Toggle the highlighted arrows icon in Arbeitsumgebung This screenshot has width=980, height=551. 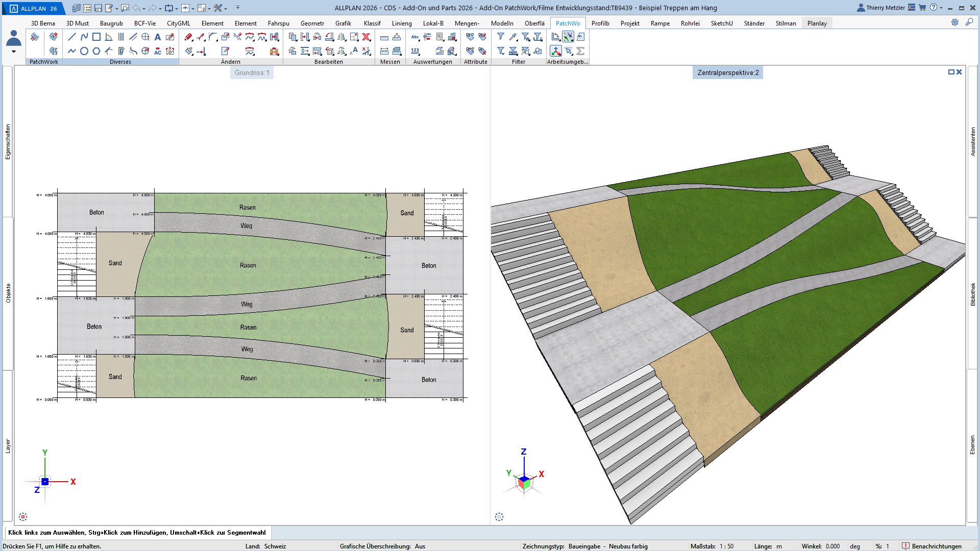coord(568,37)
